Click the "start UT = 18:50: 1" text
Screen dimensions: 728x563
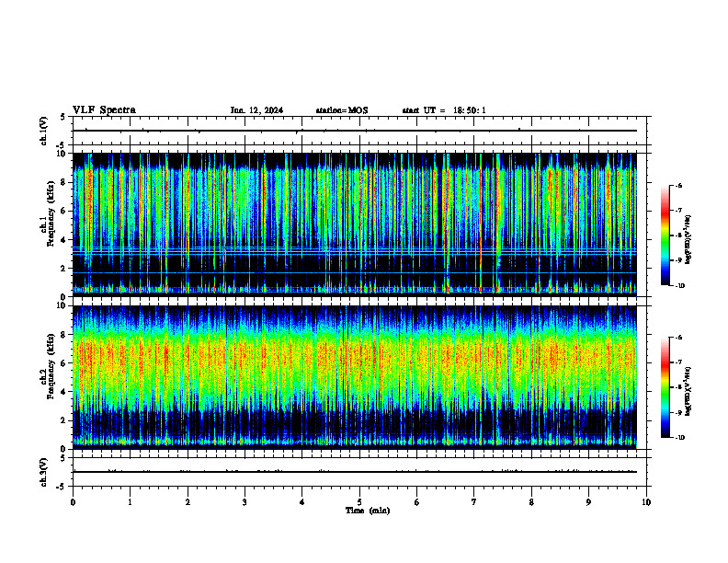tap(444, 110)
